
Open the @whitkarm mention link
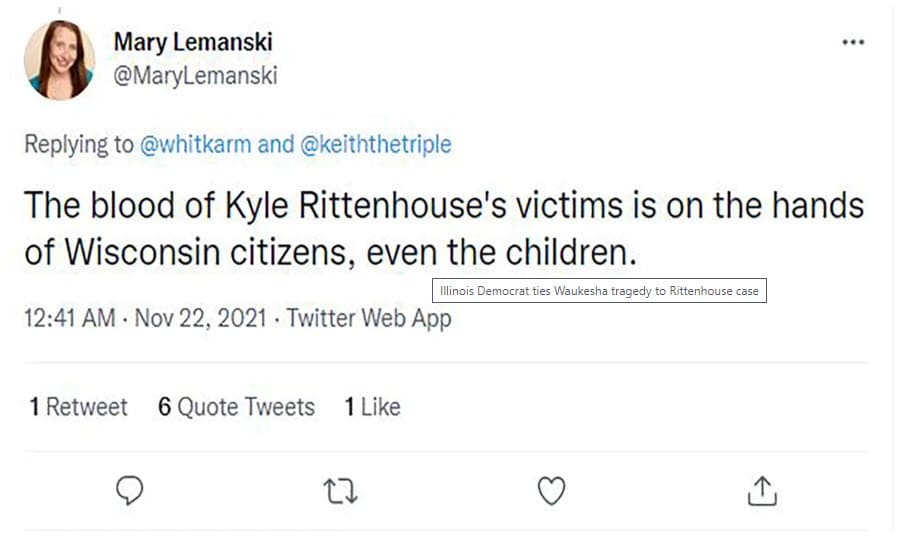(196, 144)
